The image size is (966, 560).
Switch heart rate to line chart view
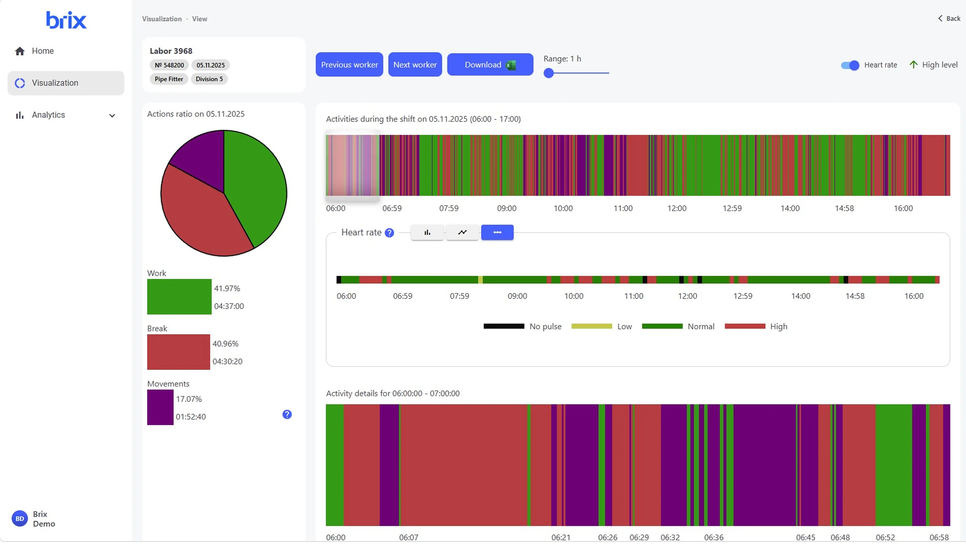tap(462, 233)
